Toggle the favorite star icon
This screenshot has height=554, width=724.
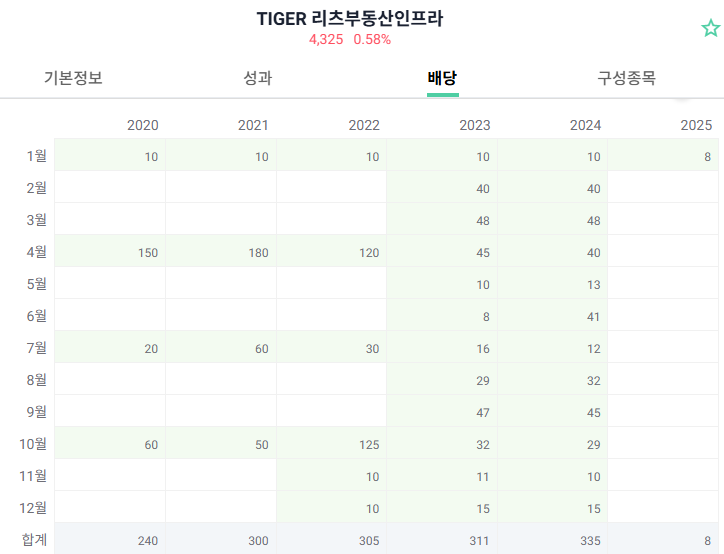[711, 28]
